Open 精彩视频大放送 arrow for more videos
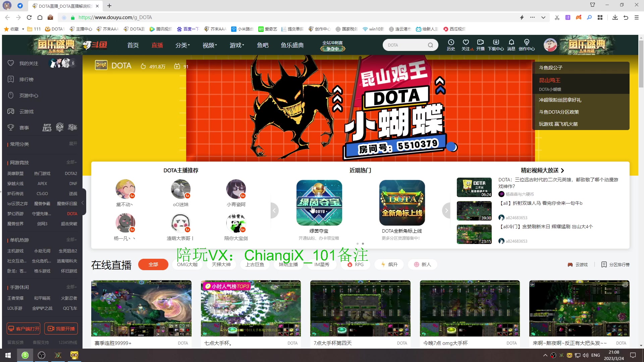 (x=562, y=170)
